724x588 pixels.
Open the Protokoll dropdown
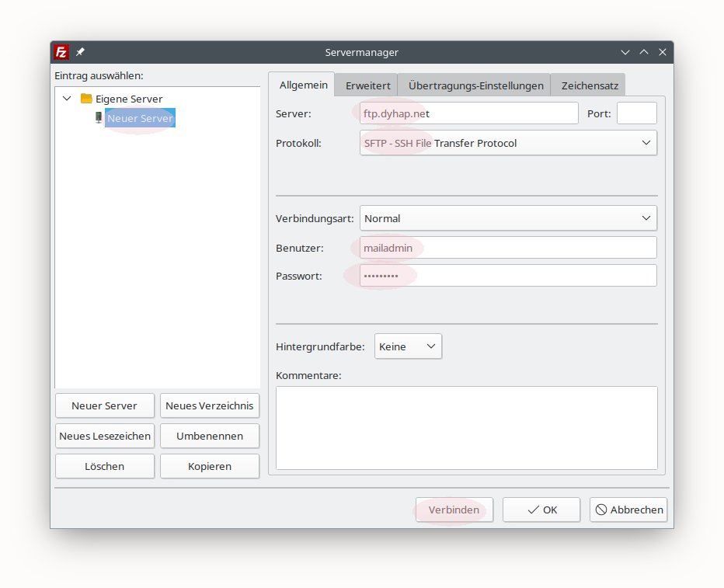(508, 143)
